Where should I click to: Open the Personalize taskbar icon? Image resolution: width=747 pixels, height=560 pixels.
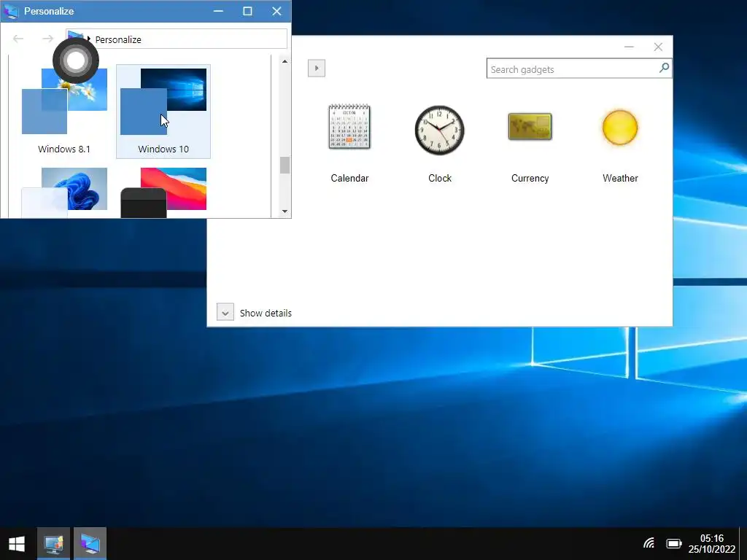coord(90,543)
